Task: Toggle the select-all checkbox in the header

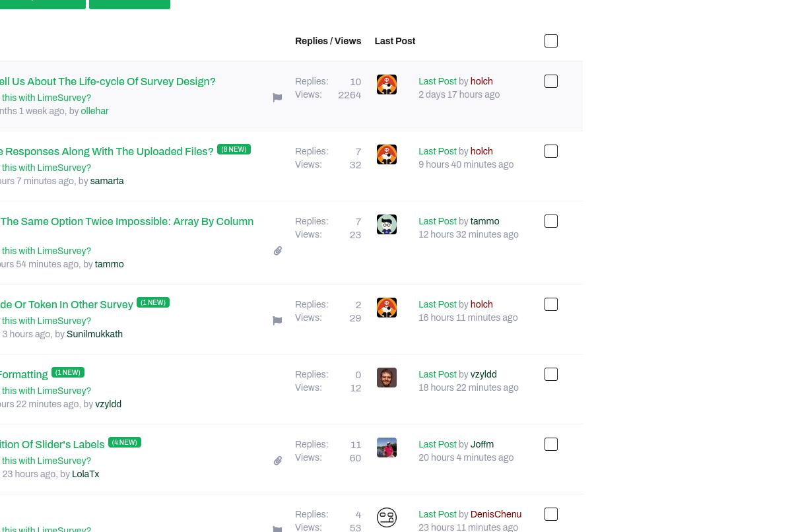Action: click(551, 41)
